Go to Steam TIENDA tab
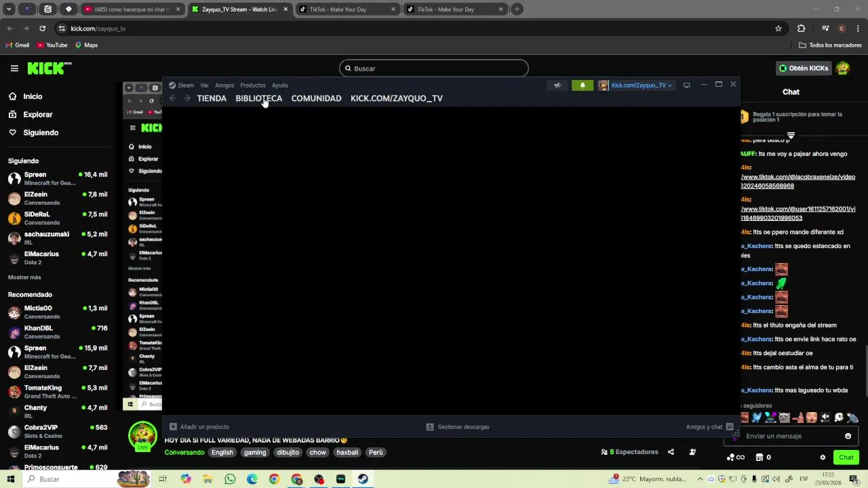This screenshot has height=488, width=868. [212, 98]
